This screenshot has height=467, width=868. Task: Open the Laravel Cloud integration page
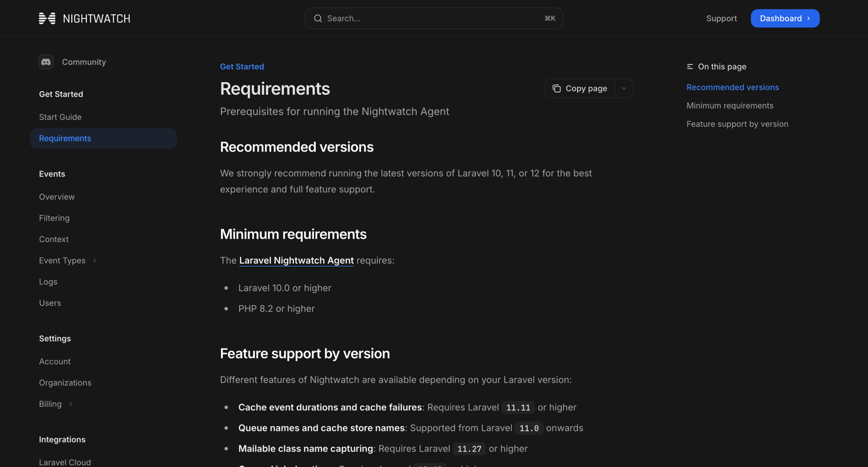coord(65,462)
